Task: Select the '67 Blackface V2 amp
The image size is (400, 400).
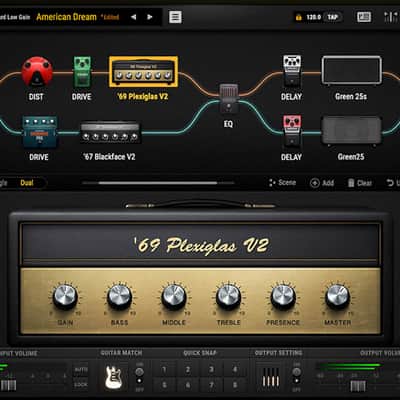Action: [x=110, y=133]
